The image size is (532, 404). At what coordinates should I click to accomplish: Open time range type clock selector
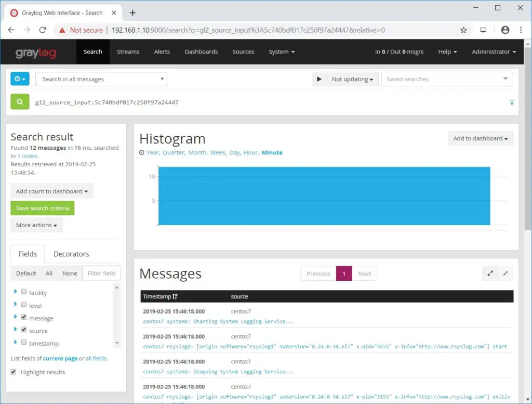(x=20, y=79)
